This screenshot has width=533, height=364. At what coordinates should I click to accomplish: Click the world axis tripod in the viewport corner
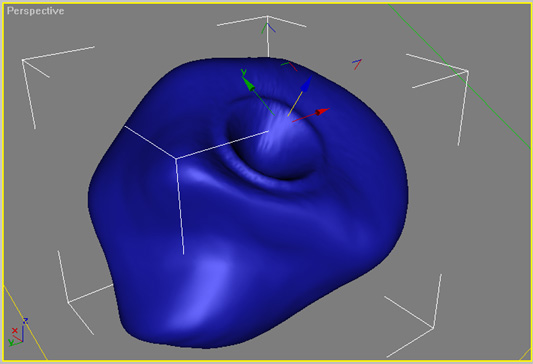pos(16,332)
